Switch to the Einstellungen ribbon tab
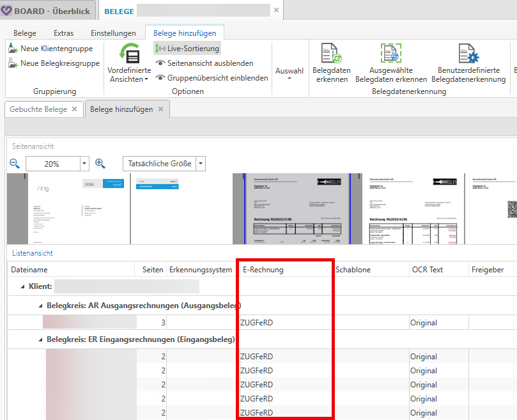 [x=113, y=33]
